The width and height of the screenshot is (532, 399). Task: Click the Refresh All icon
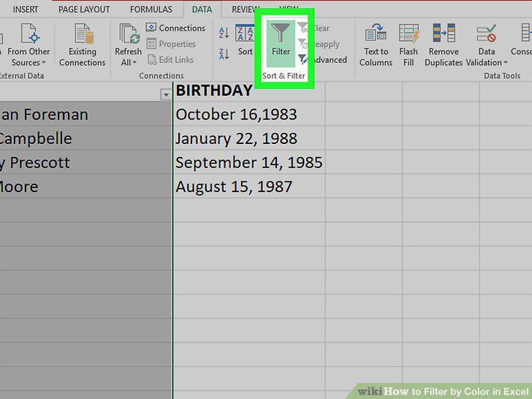tap(129, 34)
